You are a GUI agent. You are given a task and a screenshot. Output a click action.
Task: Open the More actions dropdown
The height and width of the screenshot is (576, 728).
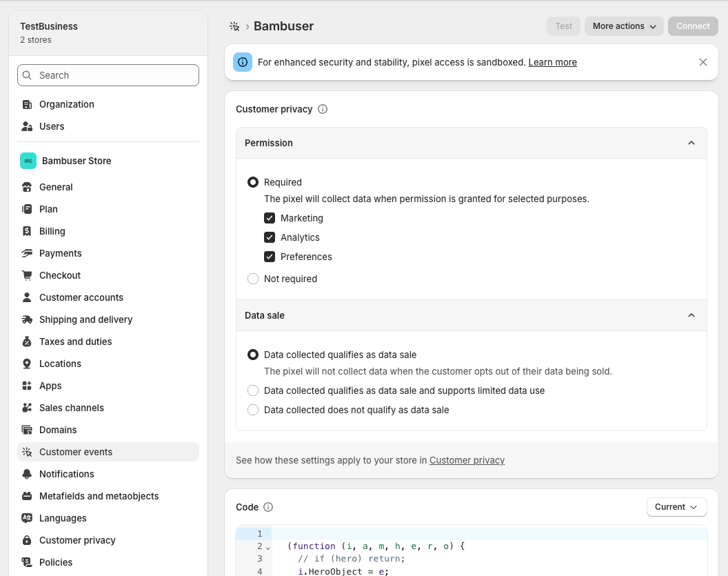(624, 26)
